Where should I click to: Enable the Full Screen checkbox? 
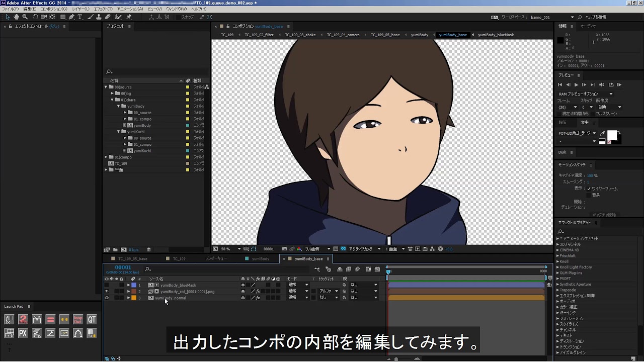(593, 114)
